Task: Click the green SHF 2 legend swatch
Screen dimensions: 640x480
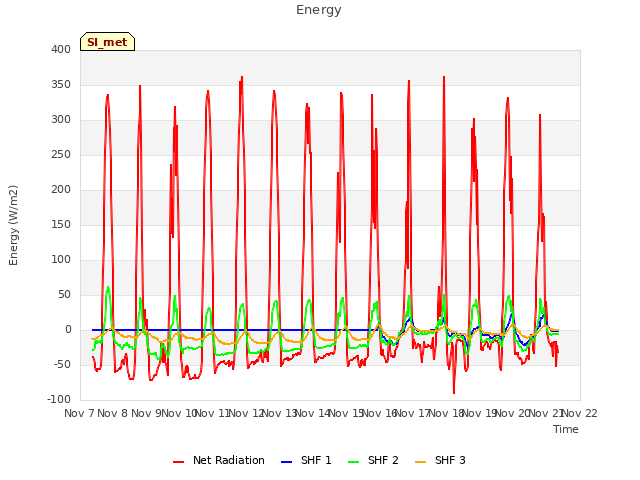Action: pyautogui.click(x=353, y=462)
